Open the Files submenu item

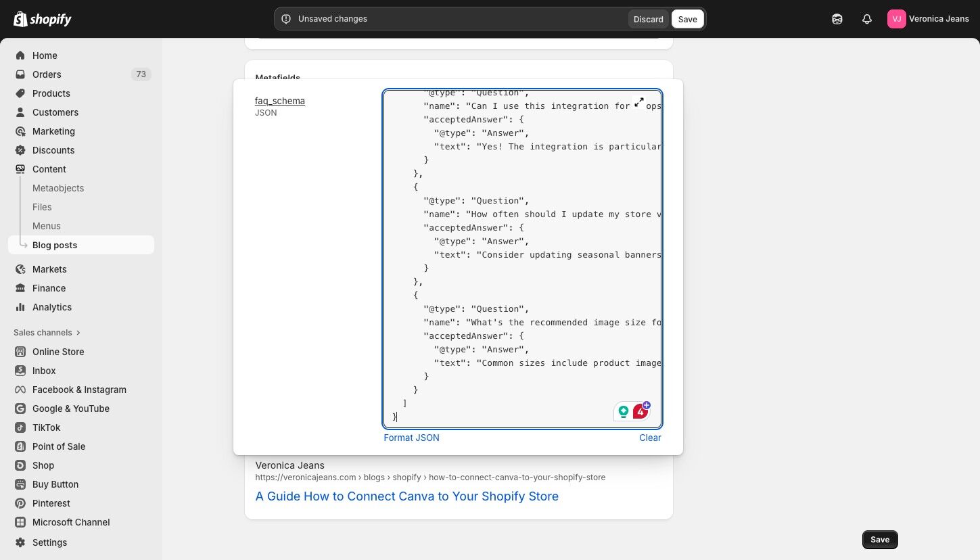click(42, 207)
